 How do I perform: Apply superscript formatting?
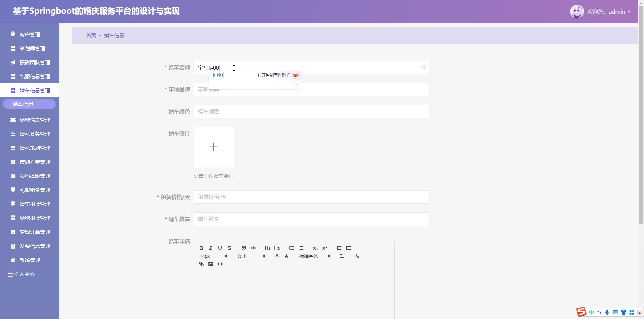[325, 248]
